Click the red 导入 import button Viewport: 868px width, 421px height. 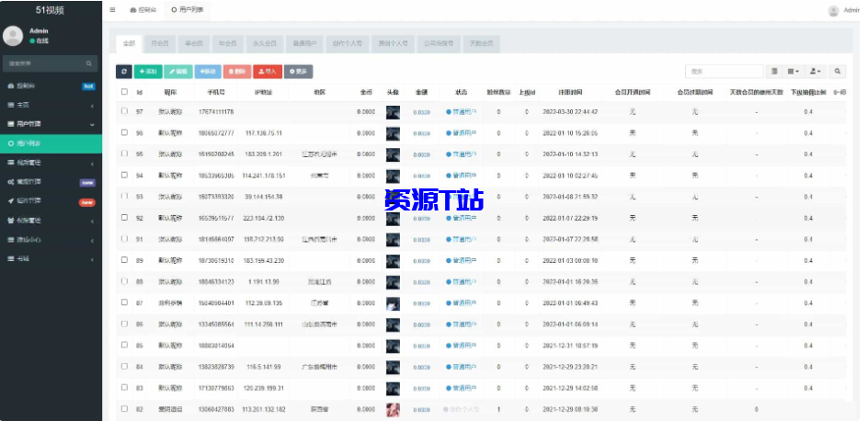pyautogui.click(x=268, y=72)
